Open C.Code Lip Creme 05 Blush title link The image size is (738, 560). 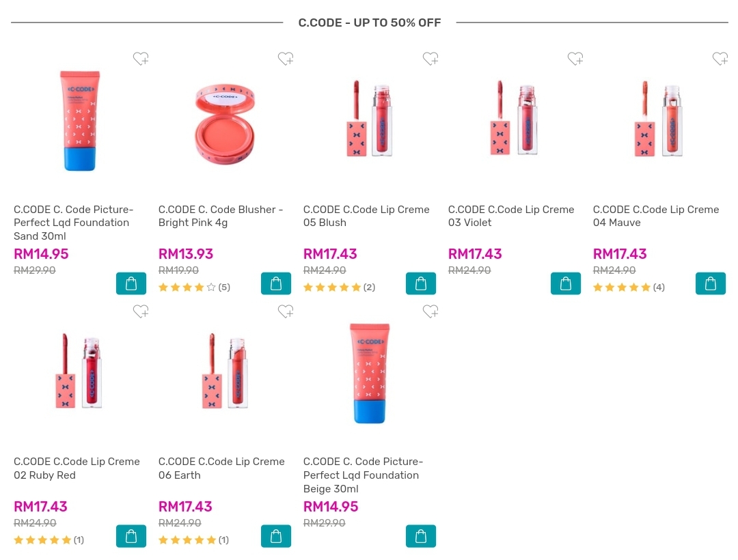click(366, 216)
